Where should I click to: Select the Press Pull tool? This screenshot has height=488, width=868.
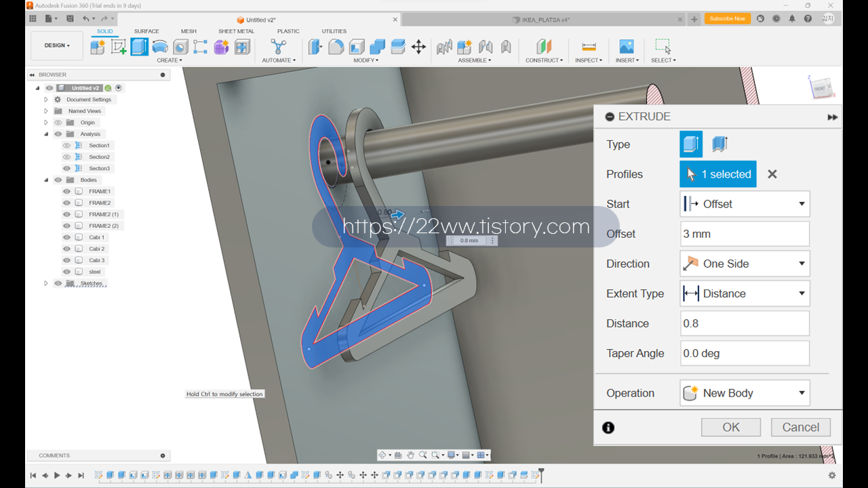(x=315, y=47)
